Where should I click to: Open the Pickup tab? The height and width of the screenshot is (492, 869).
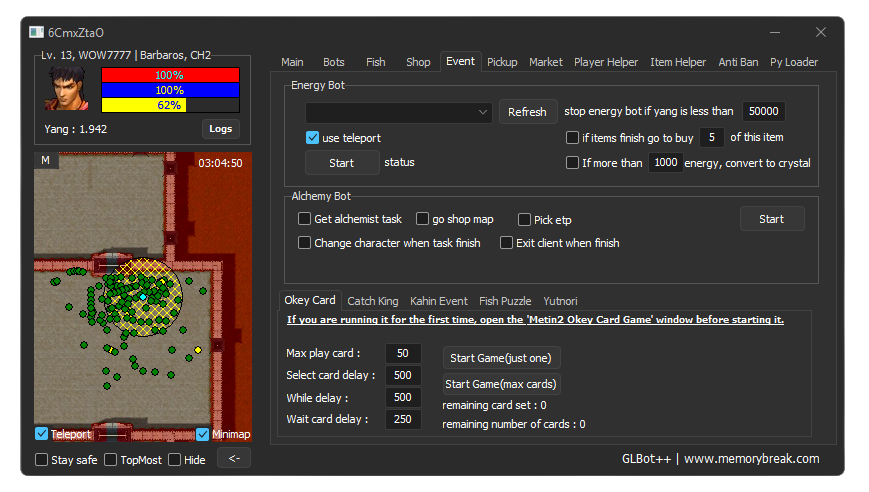click(502, 62)
